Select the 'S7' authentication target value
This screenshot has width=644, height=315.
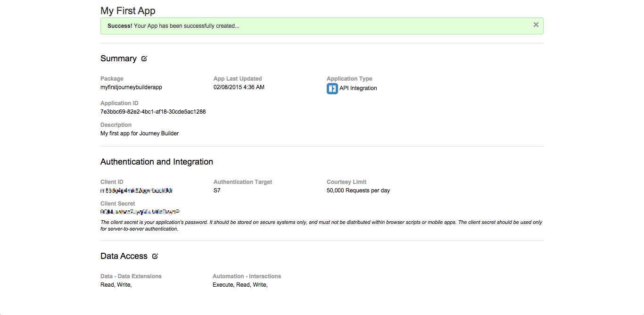pyautogui.click(x=217, y=191)
